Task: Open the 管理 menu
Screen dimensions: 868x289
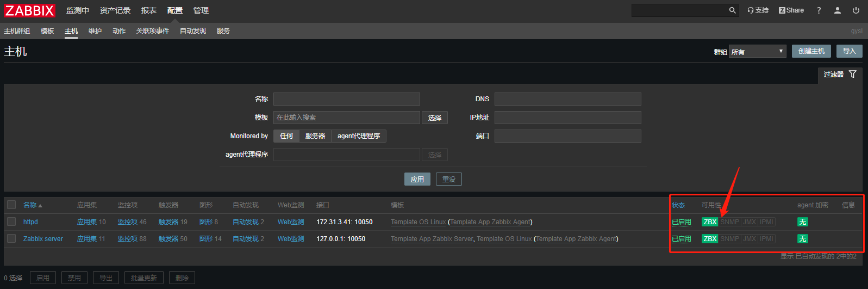Action: click(x=201, y=10)
